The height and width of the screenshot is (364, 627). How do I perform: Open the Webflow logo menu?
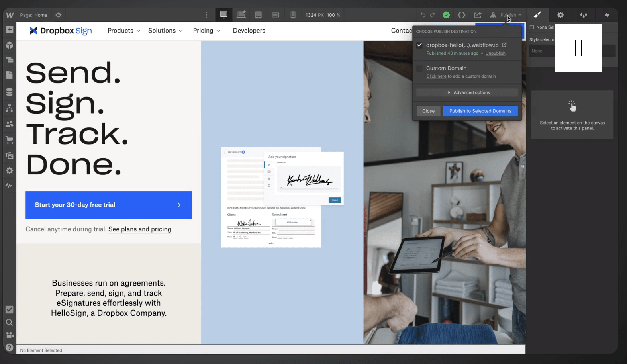click(x=10, y=15)
